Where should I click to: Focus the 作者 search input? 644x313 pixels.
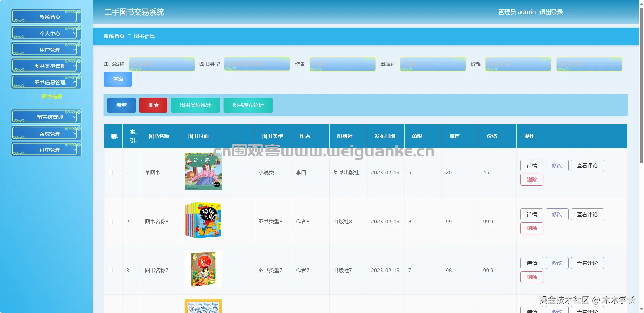point(343,64)
